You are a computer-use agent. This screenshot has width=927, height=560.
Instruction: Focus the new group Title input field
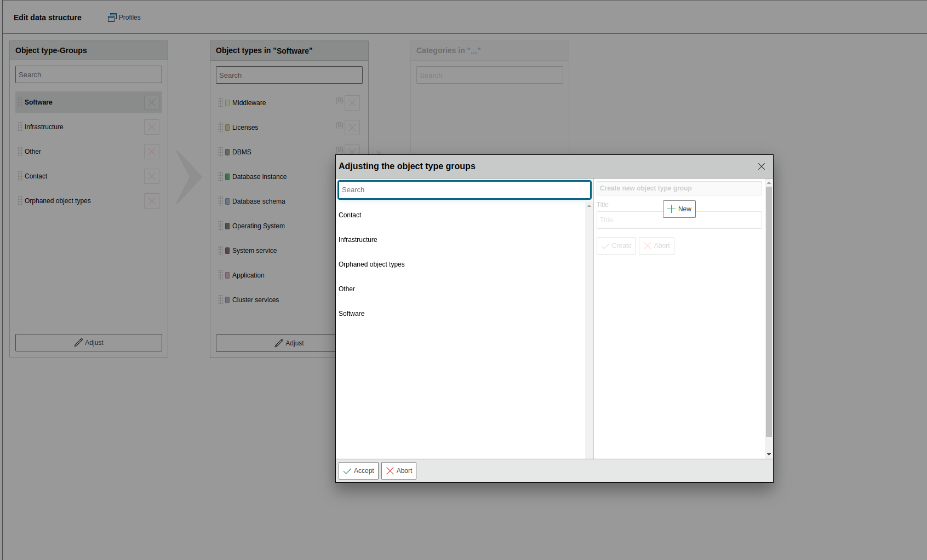679,220
